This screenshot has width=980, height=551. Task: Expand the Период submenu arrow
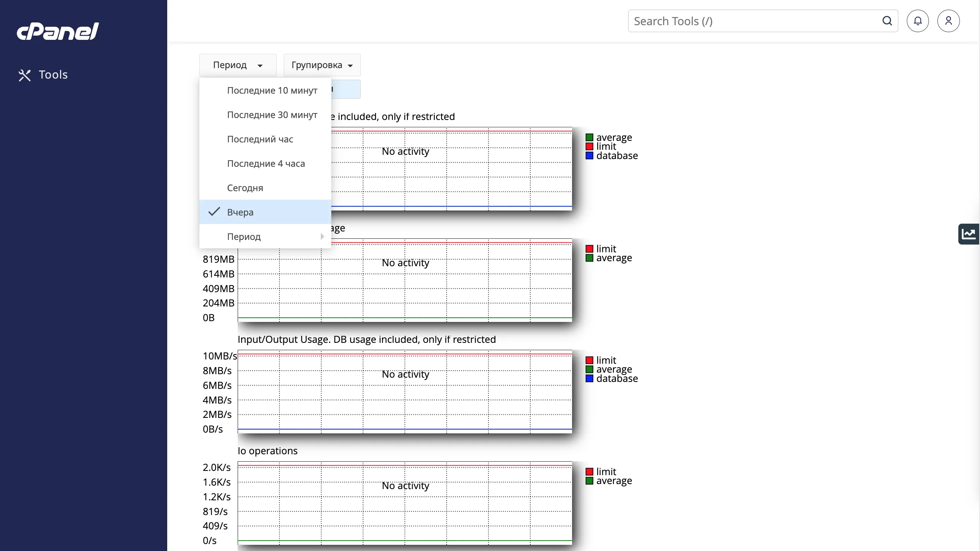(322, 236)
